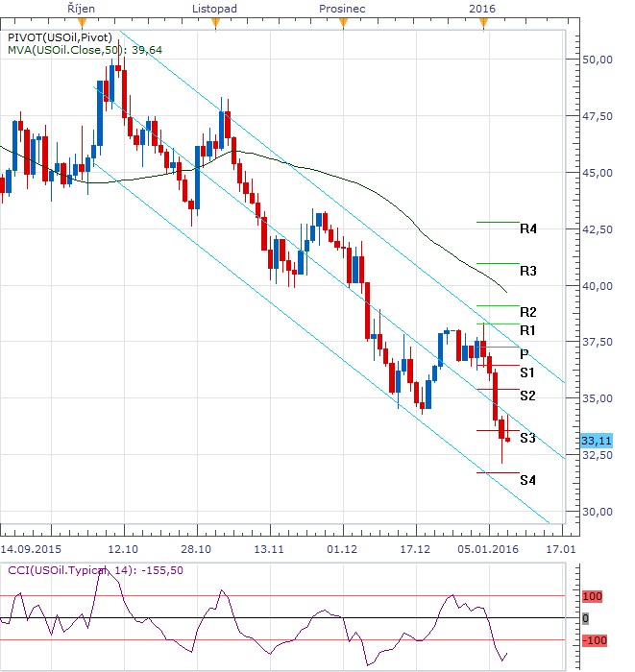Image resolution: width=635 pixels, height=672 pixels.
Task: Click the orange marker under Listopad
Action: pos(217,23)
